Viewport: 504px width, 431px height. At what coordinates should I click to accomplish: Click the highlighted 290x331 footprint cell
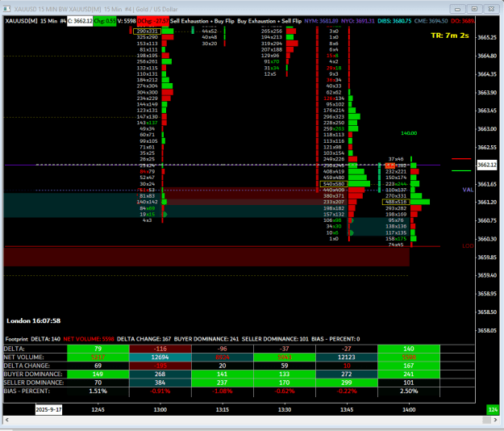coord(147,31)
